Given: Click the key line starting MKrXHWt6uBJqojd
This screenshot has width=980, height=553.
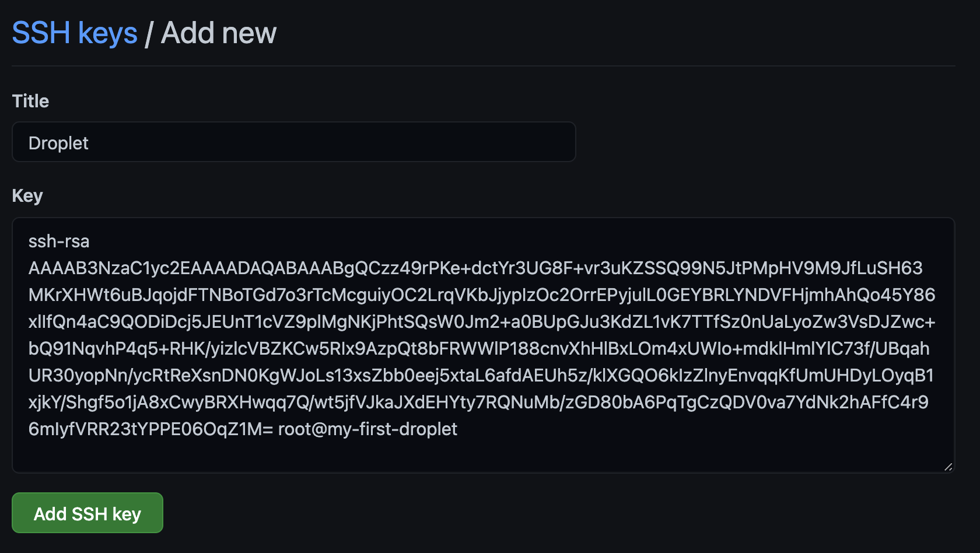Looking at the screenshot, I should pyautogui.click(x=481, y=295).
